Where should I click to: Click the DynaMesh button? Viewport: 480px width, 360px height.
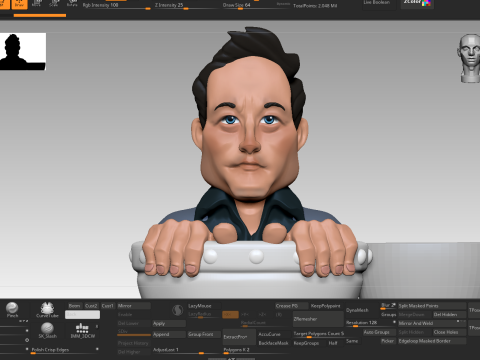(362, 310)
